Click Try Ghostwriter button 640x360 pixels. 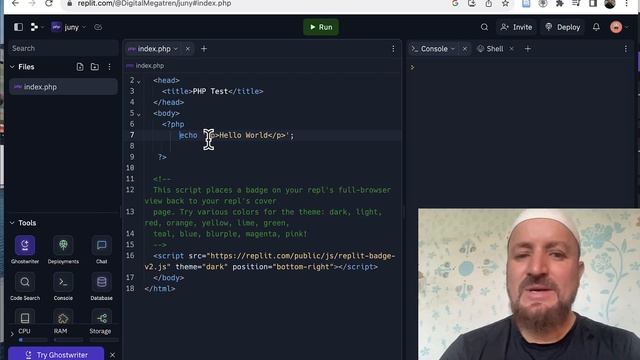[56, 354]
